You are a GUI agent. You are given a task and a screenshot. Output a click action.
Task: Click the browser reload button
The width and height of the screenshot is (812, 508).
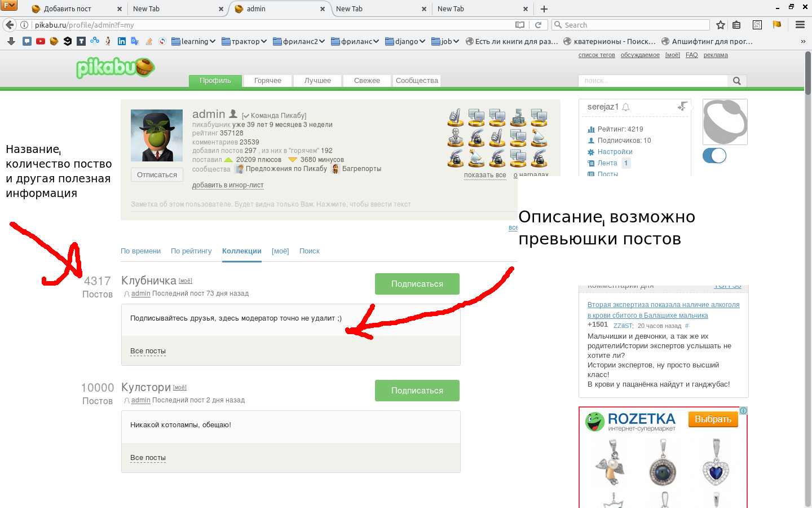[538, 25]
